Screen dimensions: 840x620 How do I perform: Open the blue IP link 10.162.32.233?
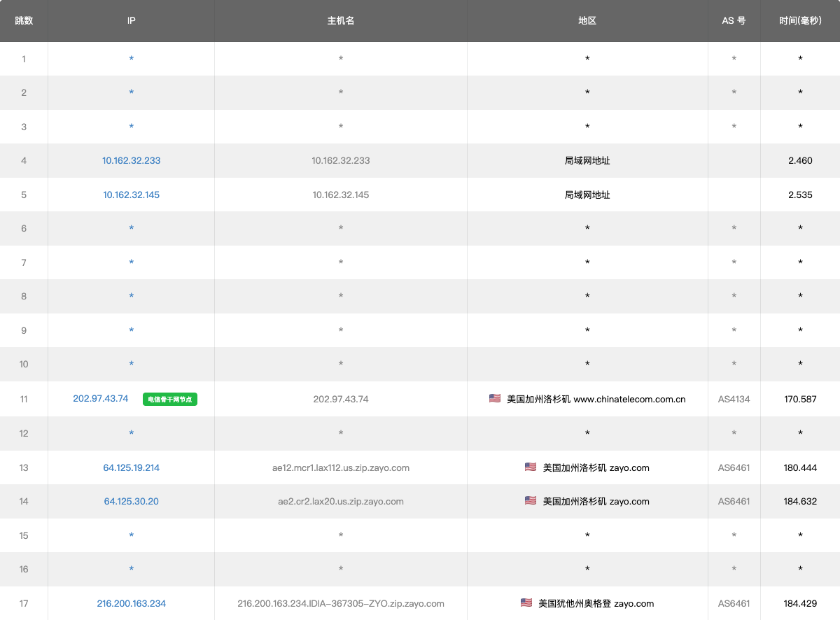click(131, 160)
